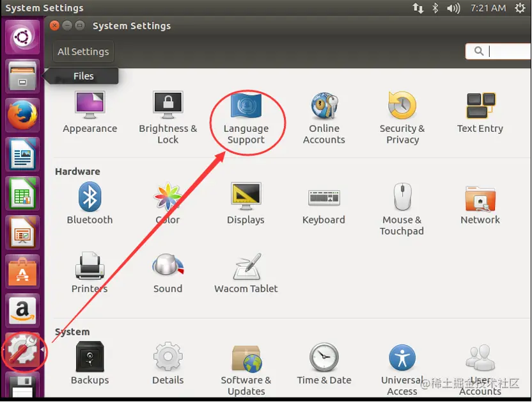Open Ubuntu Dash from launcher
The image size is (532, 402).
pos(23,36)
